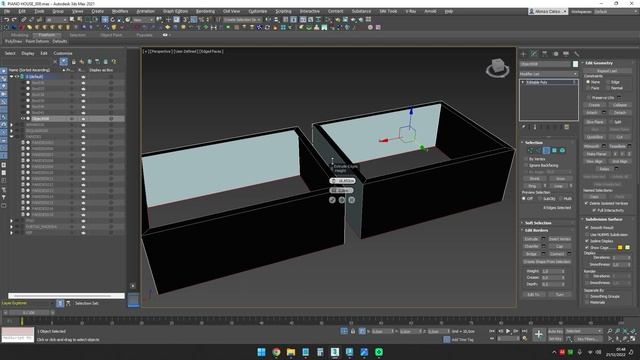Open the Scripting menu
This screenshot has width=640, height=360.
(x=283, y=11)
